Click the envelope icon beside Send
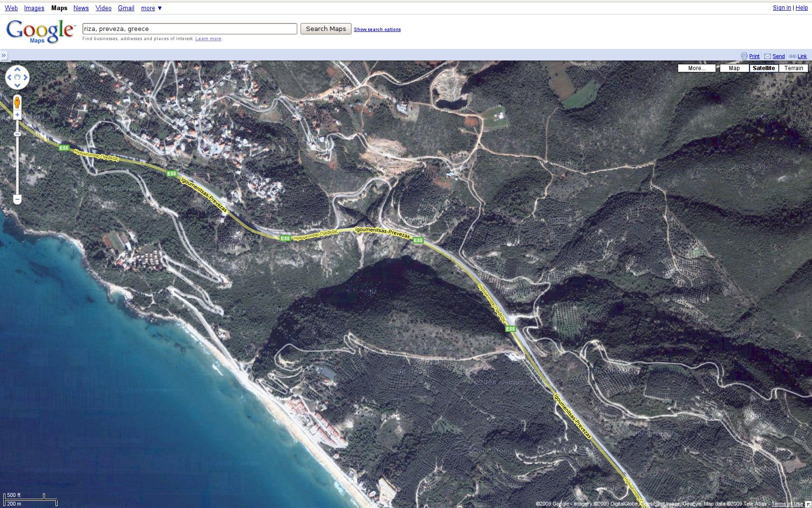Screen dimensions: 812x508 tap(767, 57)
